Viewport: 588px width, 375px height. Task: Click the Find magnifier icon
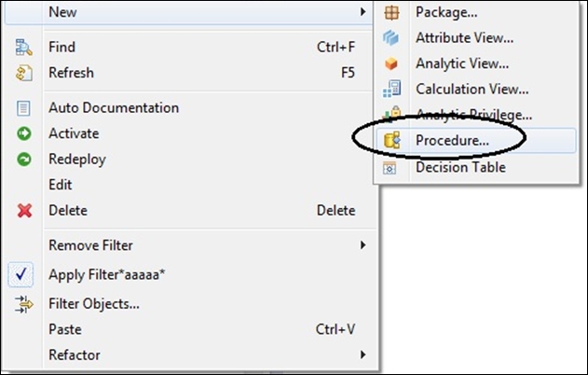23,48
